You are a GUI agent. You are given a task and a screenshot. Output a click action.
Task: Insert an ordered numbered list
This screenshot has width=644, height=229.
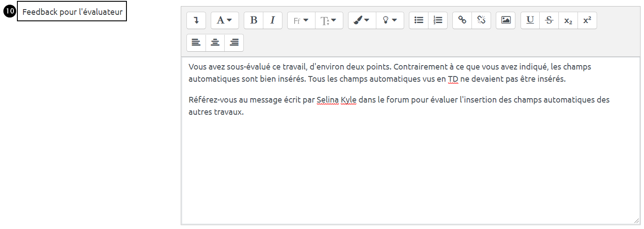(438, 20)
